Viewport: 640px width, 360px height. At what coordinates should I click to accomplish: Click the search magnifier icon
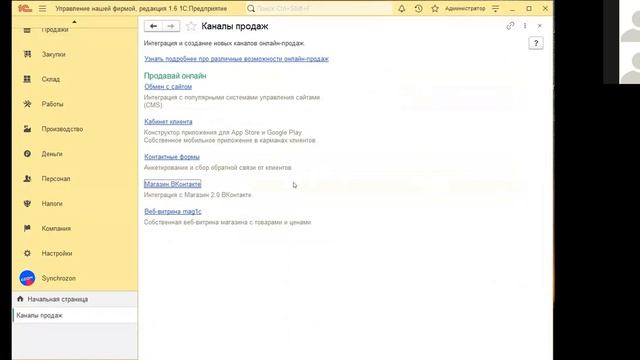(x=251, y=8)
